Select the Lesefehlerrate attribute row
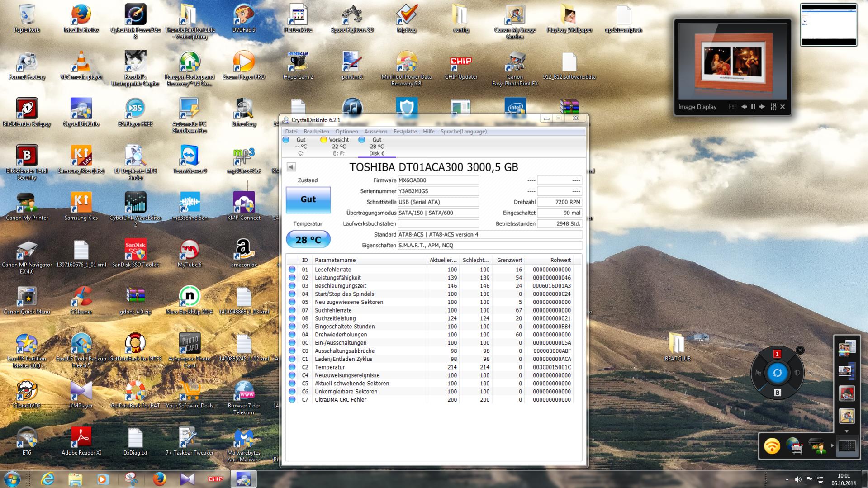Viewport: 868px width, 488px height. (x=430, y=270)
